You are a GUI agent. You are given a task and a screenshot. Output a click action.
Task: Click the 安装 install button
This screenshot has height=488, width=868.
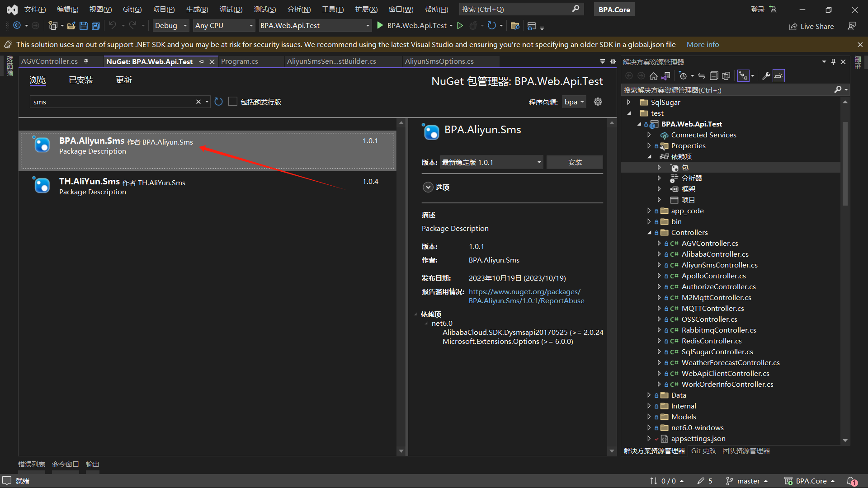point(575,162)
